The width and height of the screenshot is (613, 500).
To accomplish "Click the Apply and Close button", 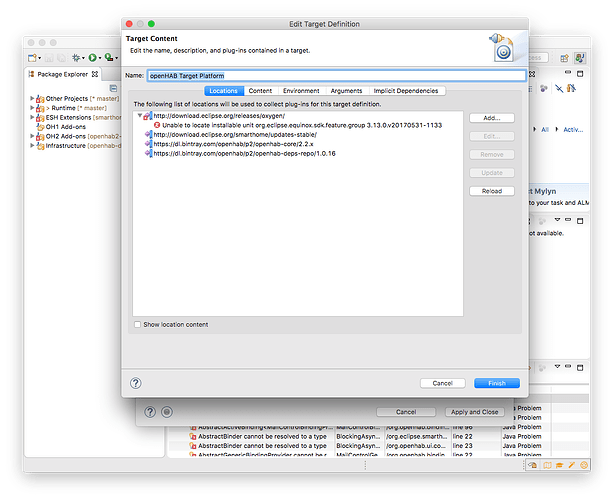I will (x=475, y=412).
